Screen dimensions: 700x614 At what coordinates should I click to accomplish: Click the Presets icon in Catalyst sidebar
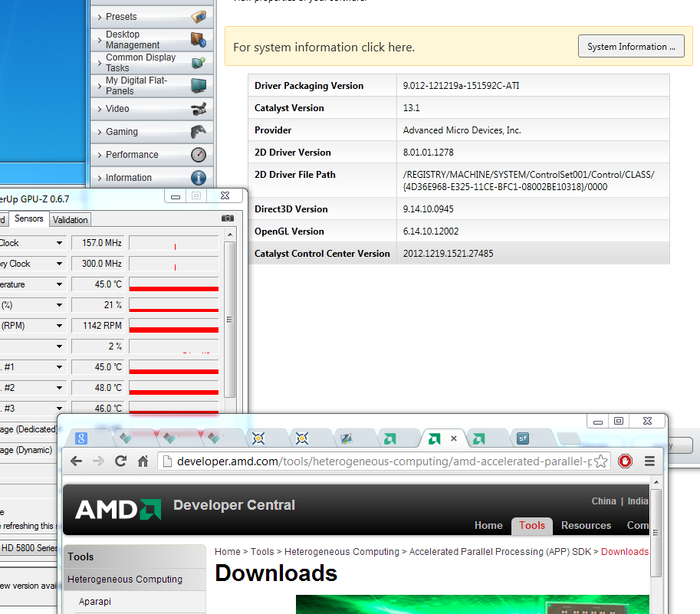coord(199,17)
